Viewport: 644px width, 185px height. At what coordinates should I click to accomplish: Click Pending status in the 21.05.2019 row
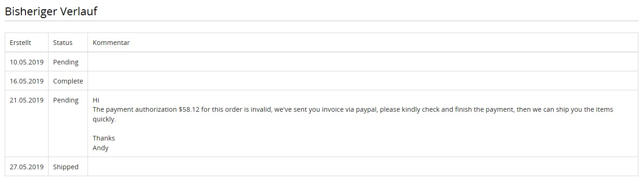tap(66, 100)
